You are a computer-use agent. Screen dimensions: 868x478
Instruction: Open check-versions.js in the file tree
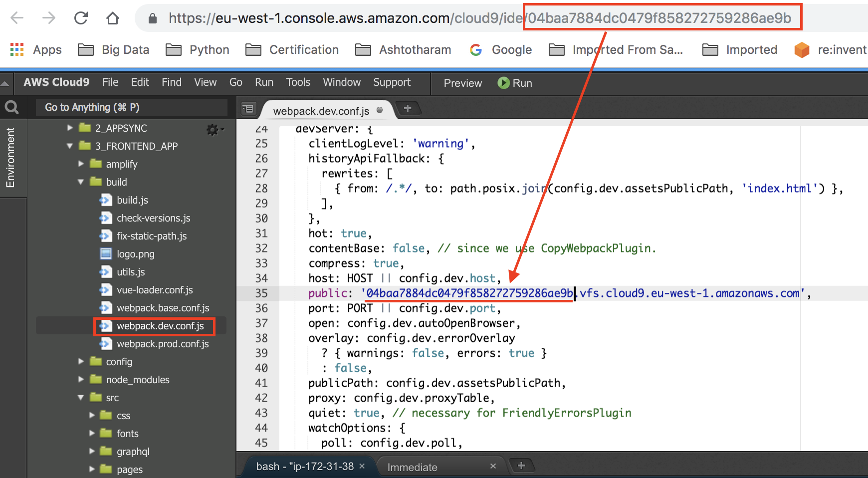[153, 218]
